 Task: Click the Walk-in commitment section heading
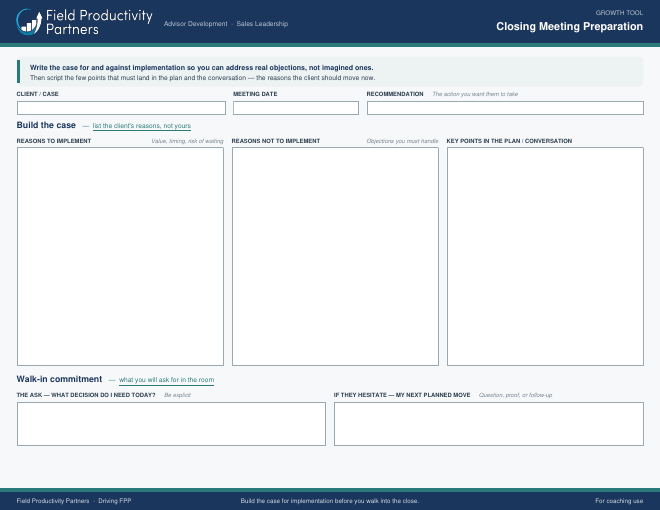[x=59, y=379]
